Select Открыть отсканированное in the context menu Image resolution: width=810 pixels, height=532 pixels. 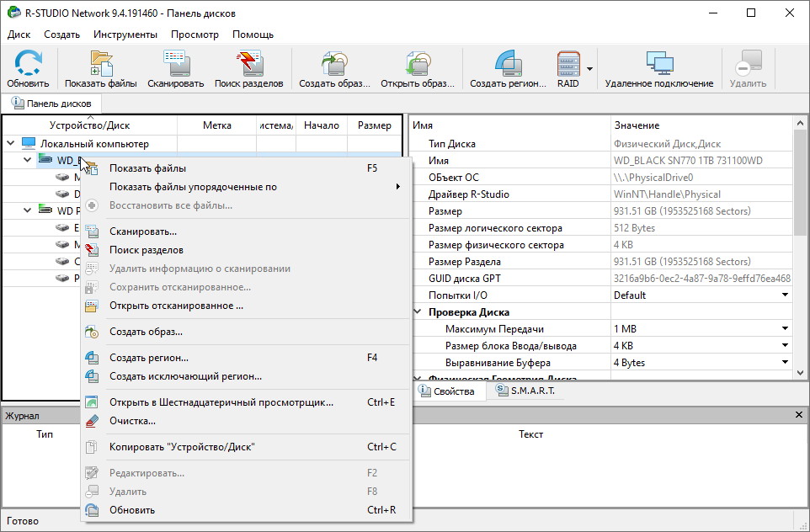(246, 306)
